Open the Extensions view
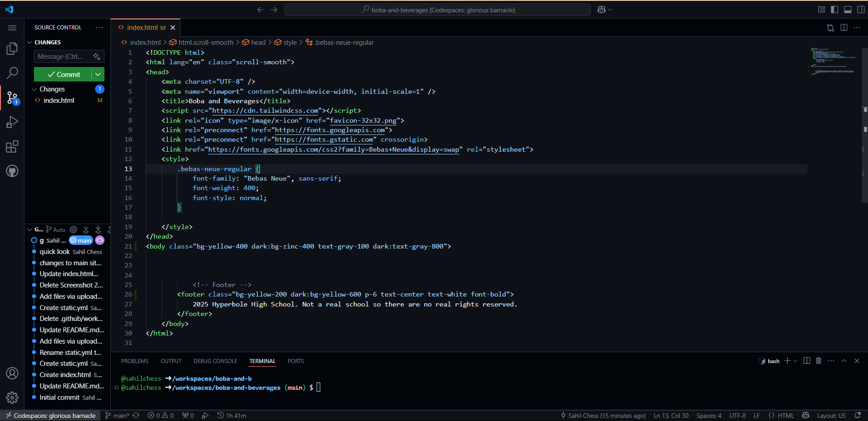 click(x=12, y=147)
